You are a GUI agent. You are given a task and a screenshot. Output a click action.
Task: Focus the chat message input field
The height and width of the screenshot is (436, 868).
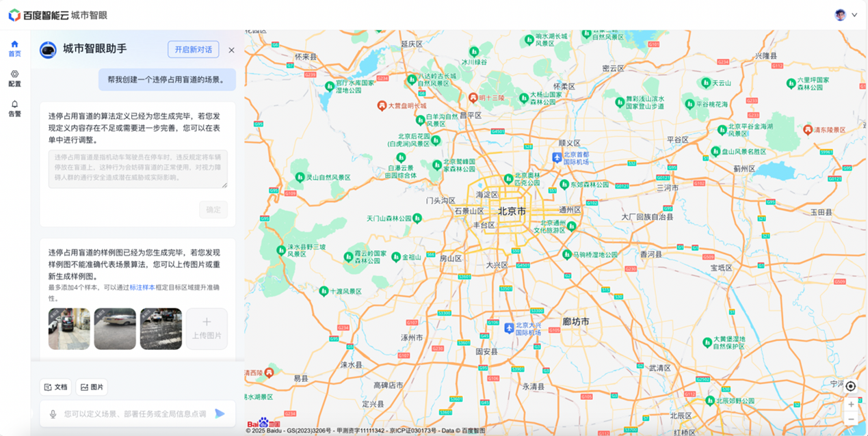coord(135,414)
